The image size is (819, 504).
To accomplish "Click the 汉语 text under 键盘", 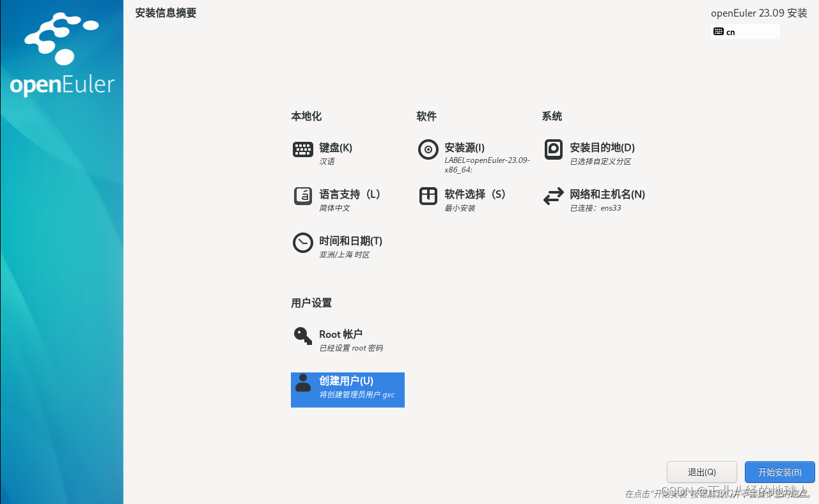I will pyautogui.click(x=327, y=162).
